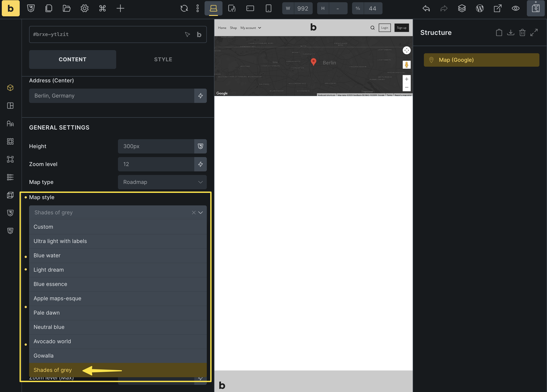This screenshot has width=547, height=392.
Task: Click the Shop link in preview header
Action: 233,28
